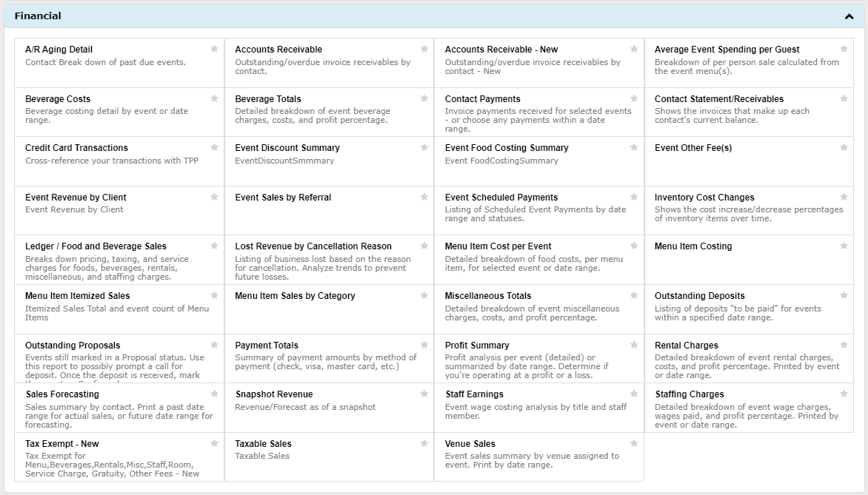The image size is (868, 495).
Task: Mark Beverage Totals report with favorite star
Action: pos(424,98)
